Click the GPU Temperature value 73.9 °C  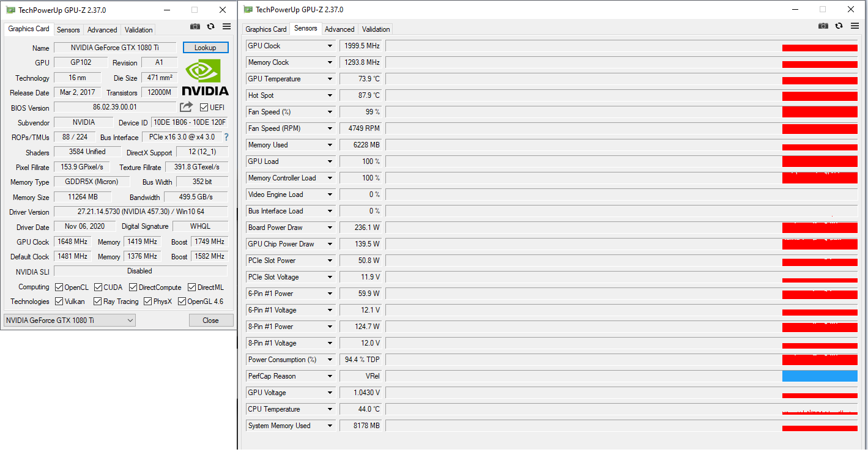pos(361,79)
